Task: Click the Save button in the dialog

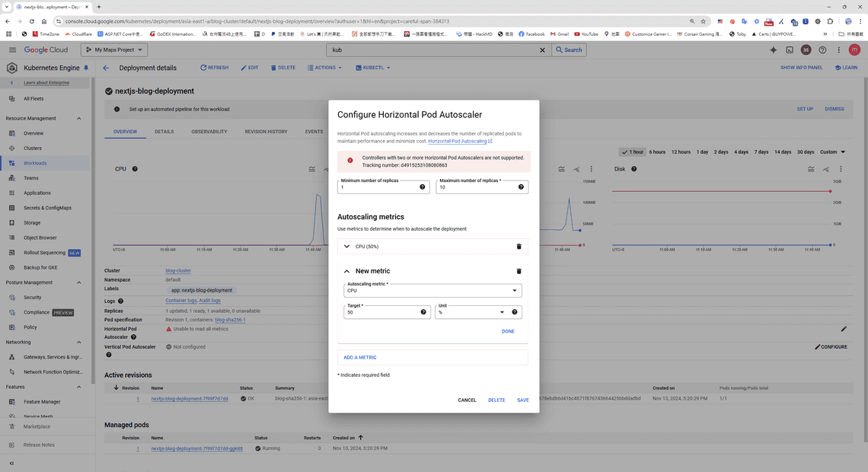Action: [523, 400]
